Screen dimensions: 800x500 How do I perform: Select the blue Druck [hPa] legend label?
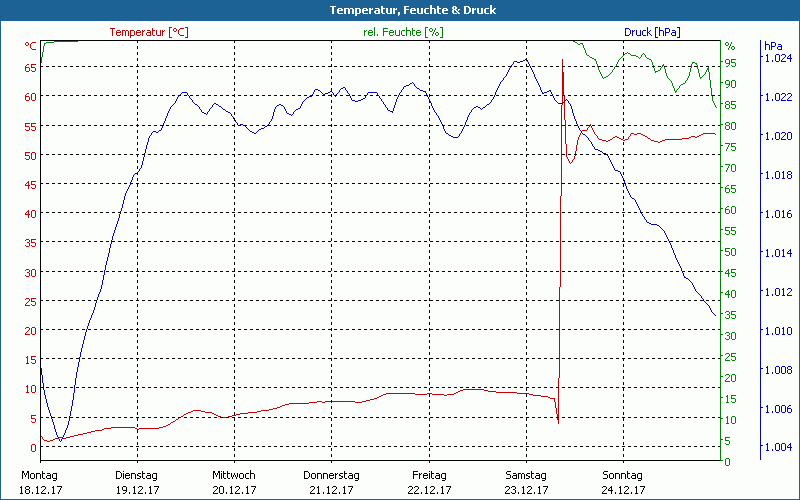651,32
